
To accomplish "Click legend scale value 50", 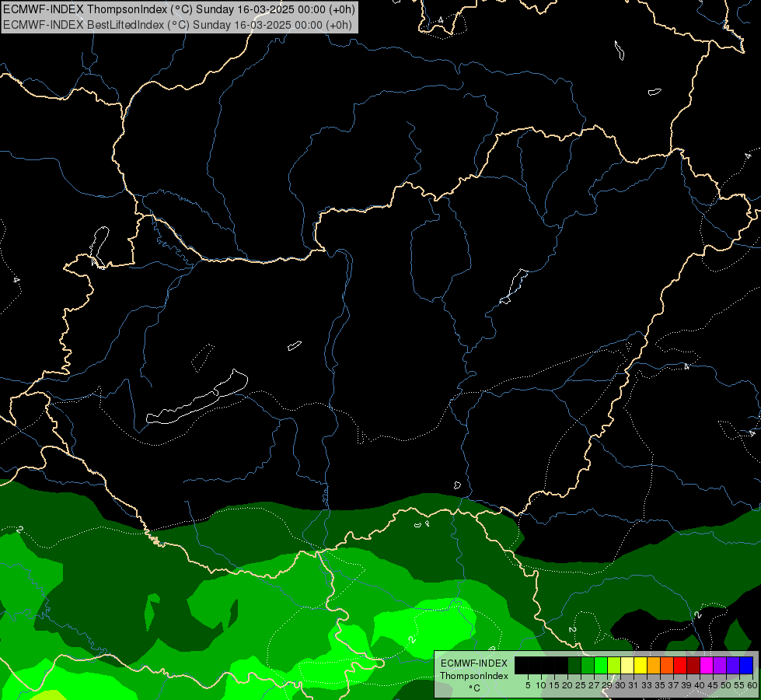I will (x=726, y=685).
